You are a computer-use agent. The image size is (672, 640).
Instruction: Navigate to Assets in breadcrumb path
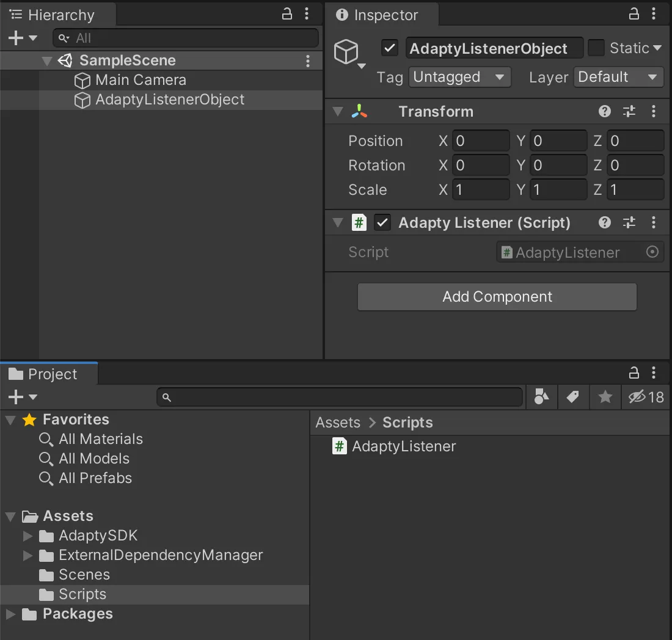pos(338,423)
